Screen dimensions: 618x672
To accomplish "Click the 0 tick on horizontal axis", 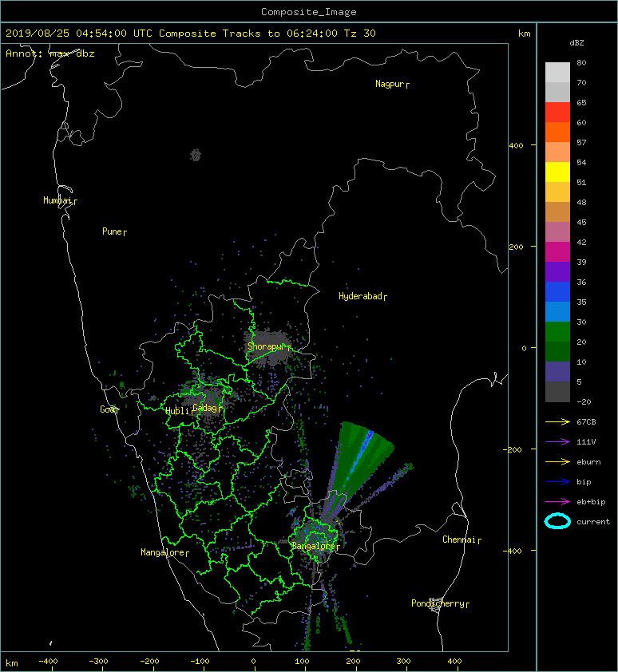I will tap(253, 662).
